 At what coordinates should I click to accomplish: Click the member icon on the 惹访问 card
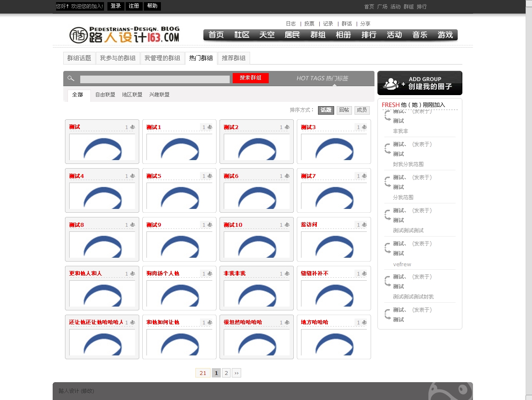pos(364,225)
